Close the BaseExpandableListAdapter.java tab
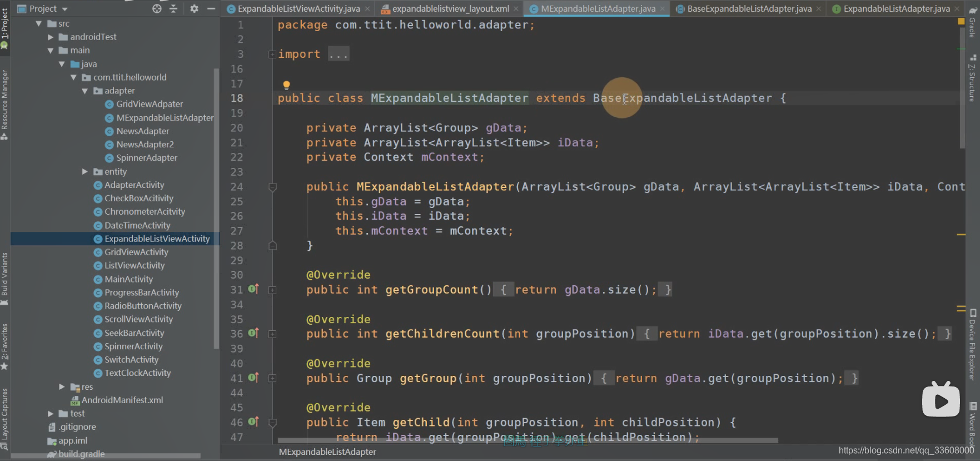This screenshot has width=980, height=461. pos(818,9)
